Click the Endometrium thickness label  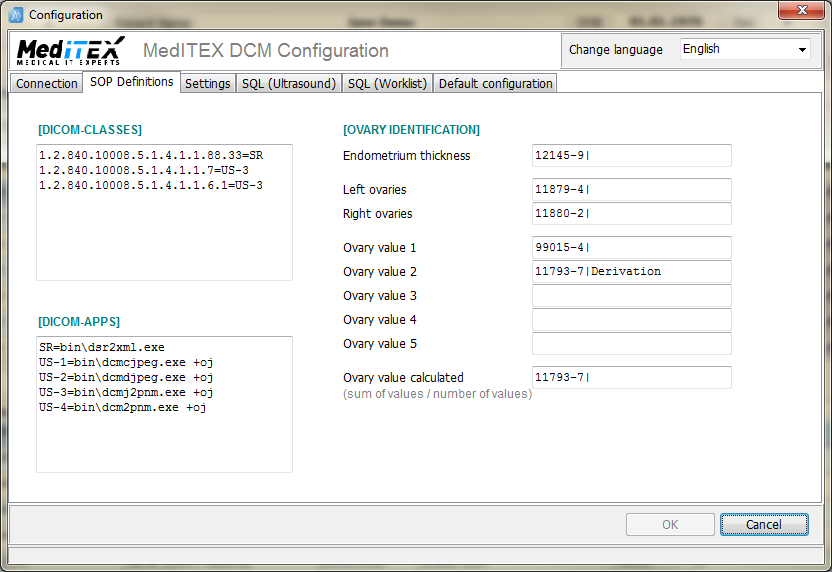(x=406, y=155)
